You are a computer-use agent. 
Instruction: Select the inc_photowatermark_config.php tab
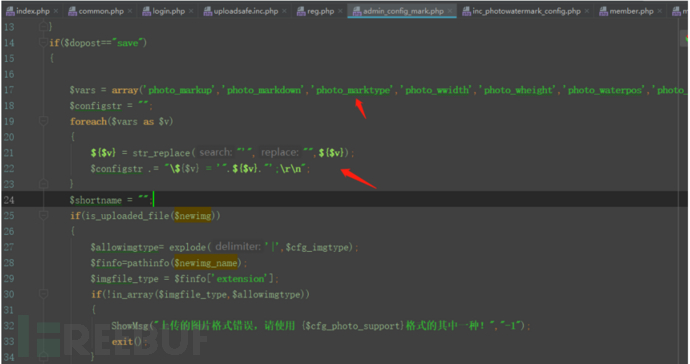[x=526, y=11]
